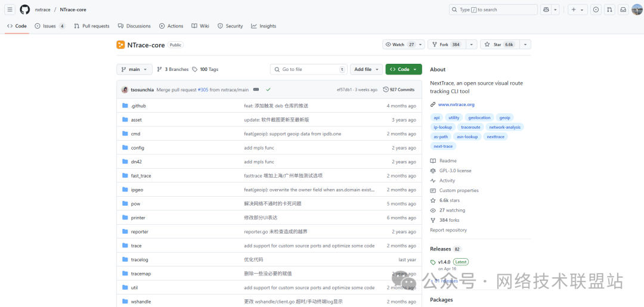644x307 pixels.
Task: Click the NTrace-core repository avatar icon
Action: [120, 45]
